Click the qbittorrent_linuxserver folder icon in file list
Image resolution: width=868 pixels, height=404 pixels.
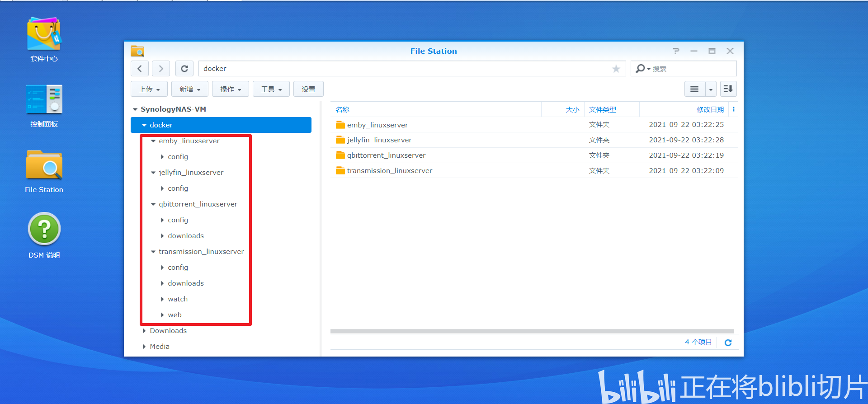pos(340,155)
